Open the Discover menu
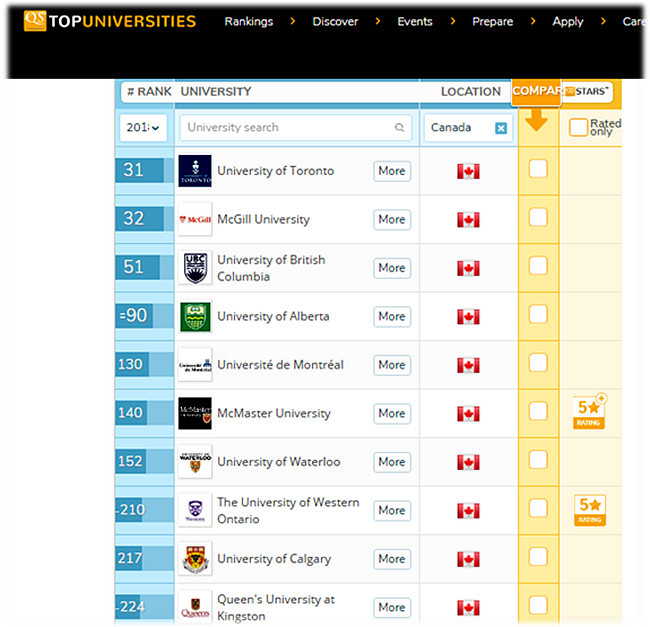The width and height of the screenshot is (650, 627). tap(335, 22)
